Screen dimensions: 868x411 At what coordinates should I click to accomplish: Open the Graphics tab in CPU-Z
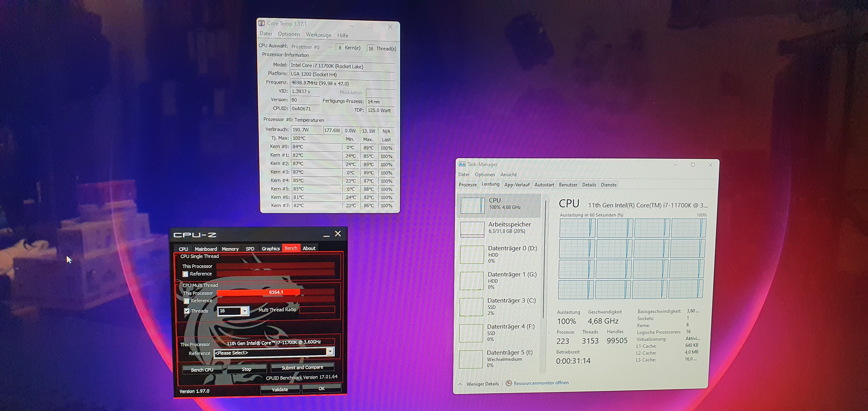coord(271,249)
